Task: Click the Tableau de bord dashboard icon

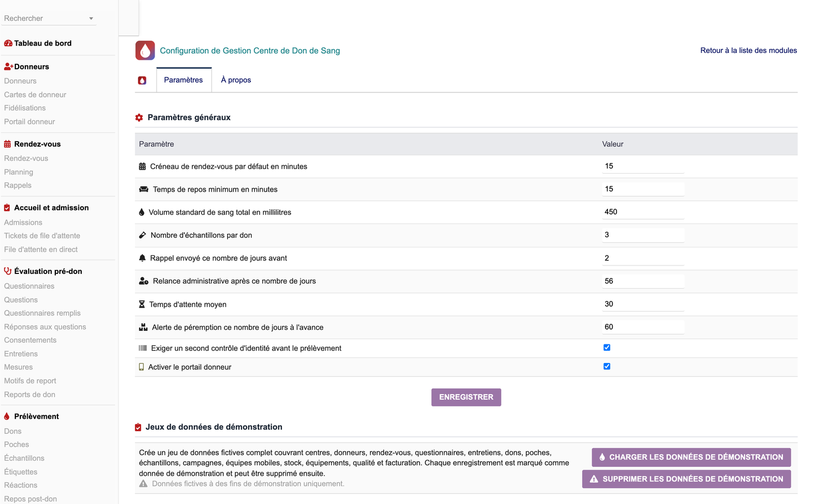Action: pos(8,43)
